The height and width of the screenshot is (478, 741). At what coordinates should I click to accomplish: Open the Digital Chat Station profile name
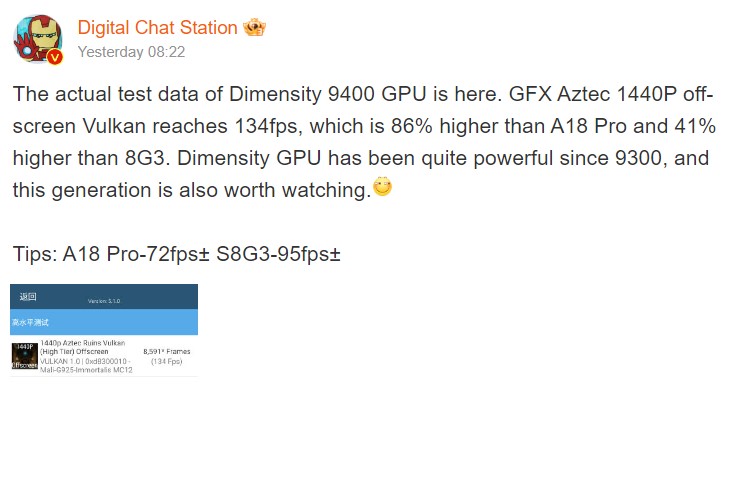point(157,27)
